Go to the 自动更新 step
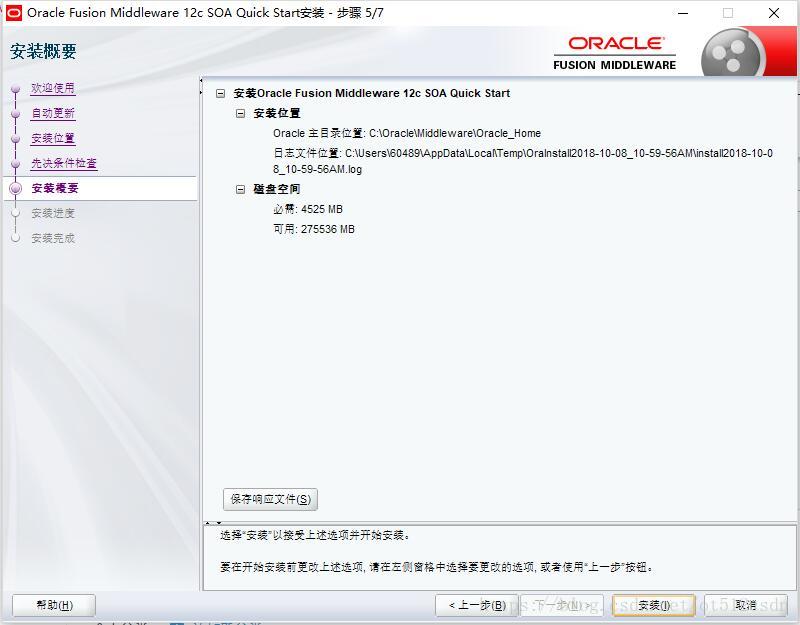This screenshot has width=800, height=625. [53, 113]
